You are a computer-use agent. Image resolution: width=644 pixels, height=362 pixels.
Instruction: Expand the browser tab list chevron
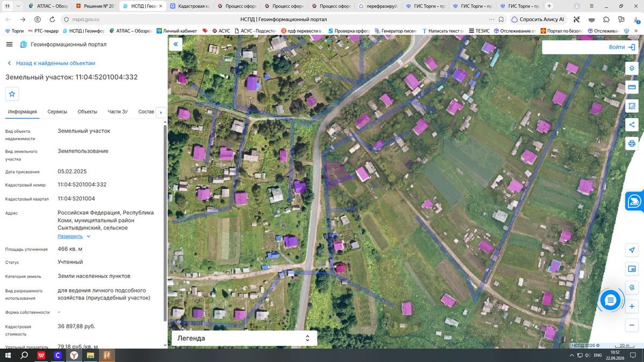click(x=19, y=6)
